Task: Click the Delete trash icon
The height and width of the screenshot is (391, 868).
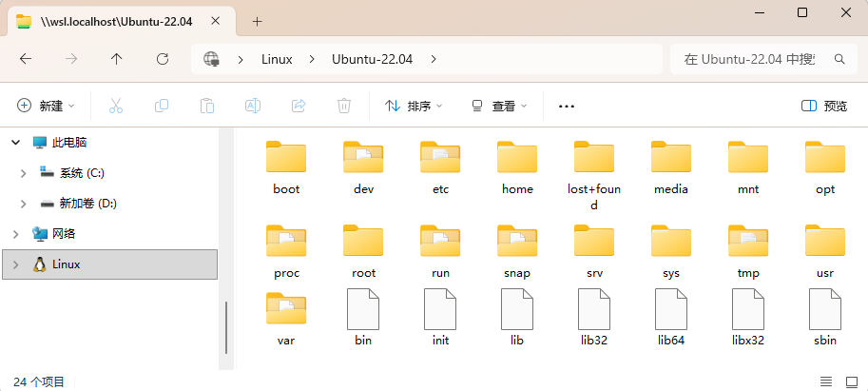Action: 344,106
